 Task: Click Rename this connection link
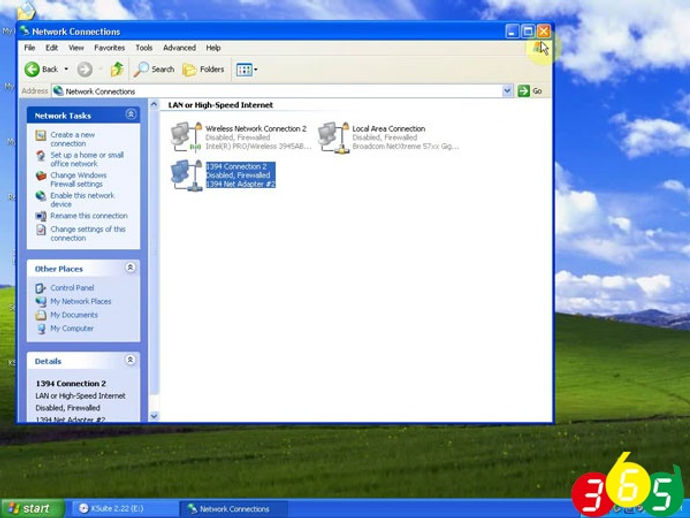(x=89, y=216)
